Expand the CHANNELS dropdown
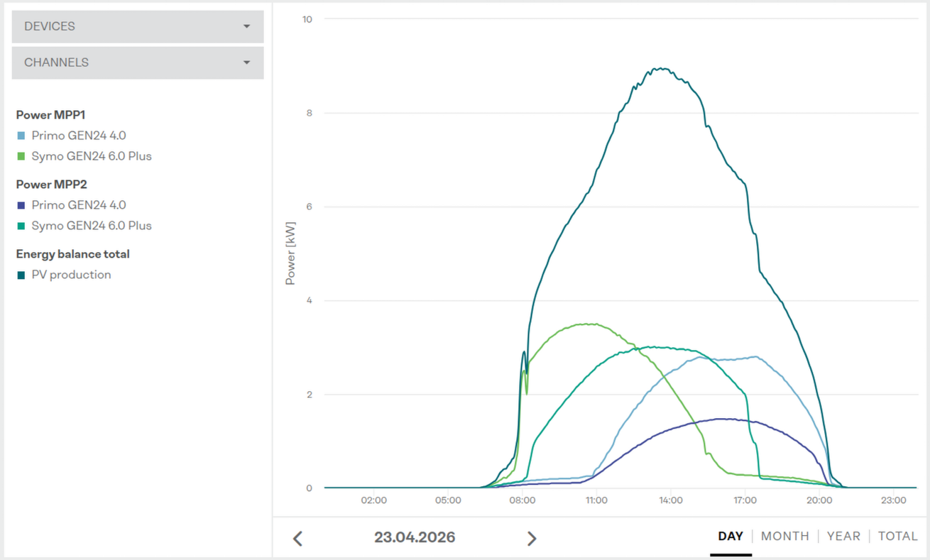This screenshot has height=560, width=930. click(137, 62)
